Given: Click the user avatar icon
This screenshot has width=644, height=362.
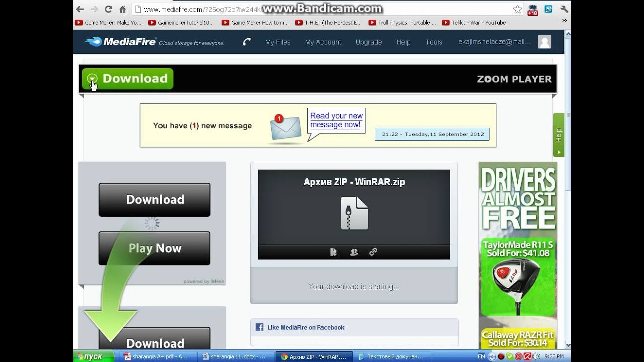Looking at the screenshot, I should 545,42.
